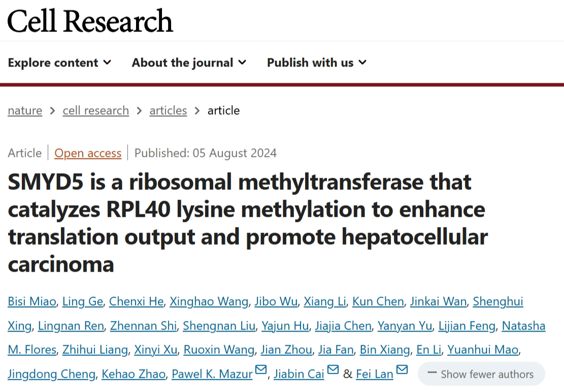
Task: Select author Zhihui Liang link
Action: pyautogui.click(x=95, y=349)
